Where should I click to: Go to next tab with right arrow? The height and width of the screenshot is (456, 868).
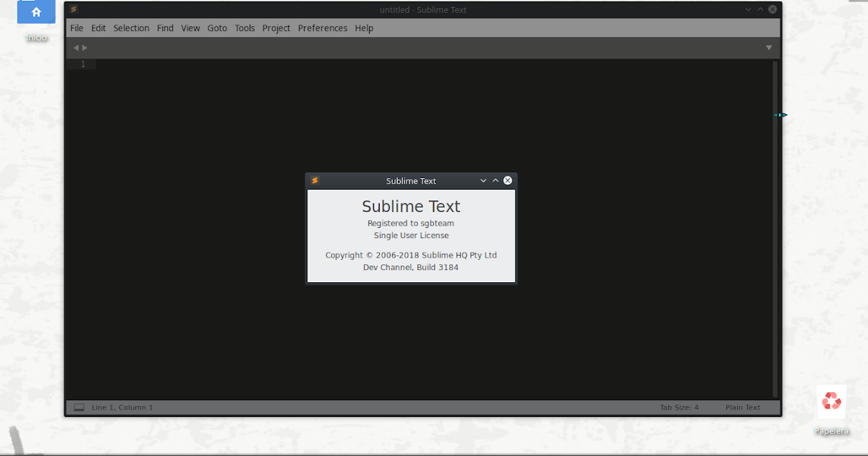coord(85,48)
